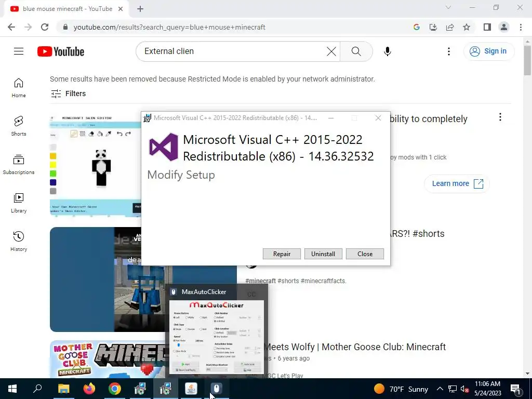Open Home in the YouTube sidebar
The height and width of the screenshot is (399, 532).
pyautogui.click(x=19, y=88)
